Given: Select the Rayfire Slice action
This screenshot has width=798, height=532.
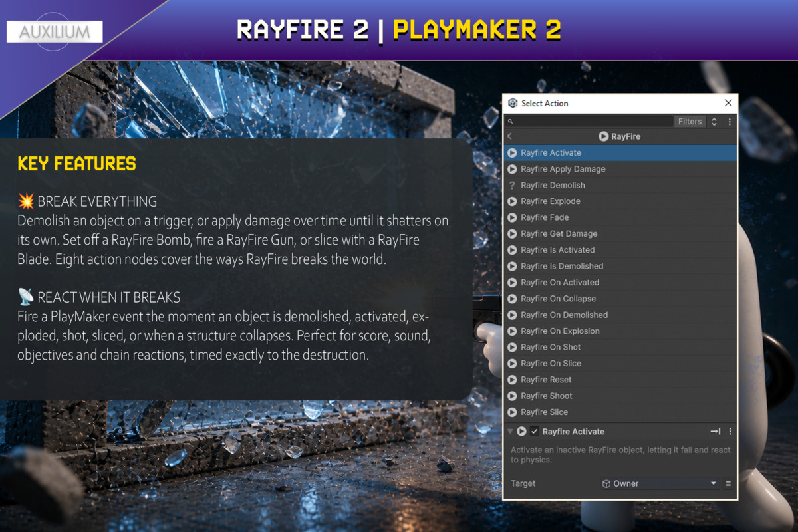Looking at the screenshot, I should click(x=620, y=412).
